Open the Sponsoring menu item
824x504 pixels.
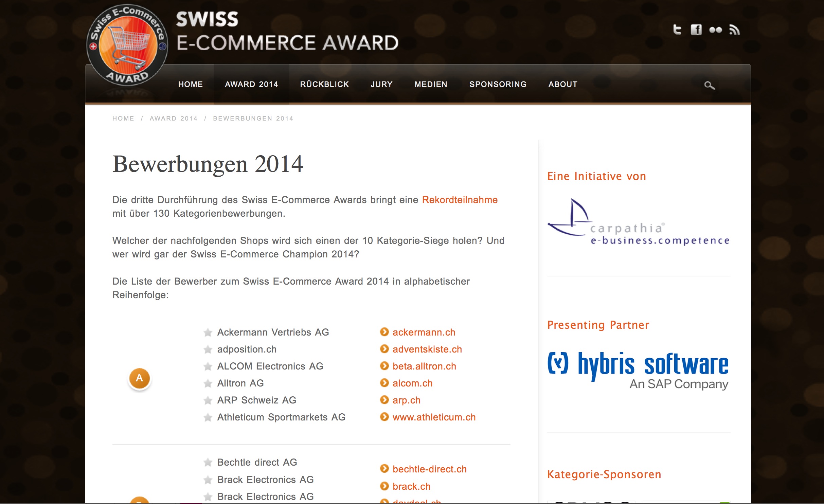pyautogui.click(x=498, y=84)
